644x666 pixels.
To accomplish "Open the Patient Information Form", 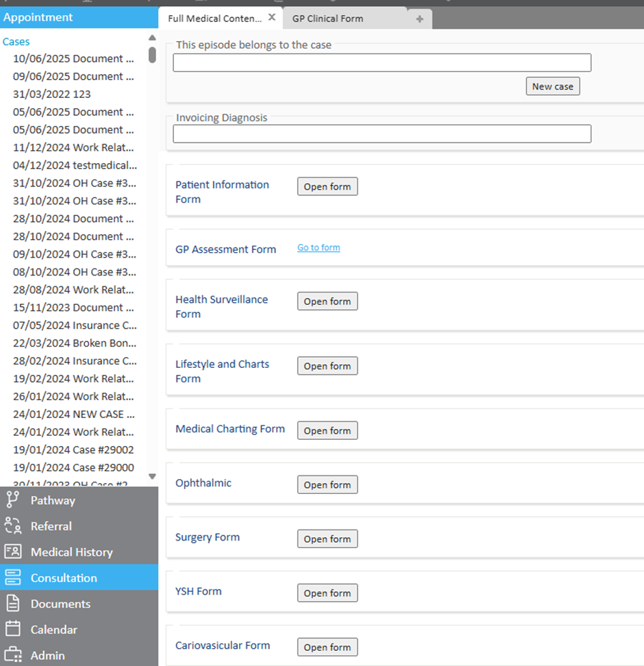I will click(327, 186).
